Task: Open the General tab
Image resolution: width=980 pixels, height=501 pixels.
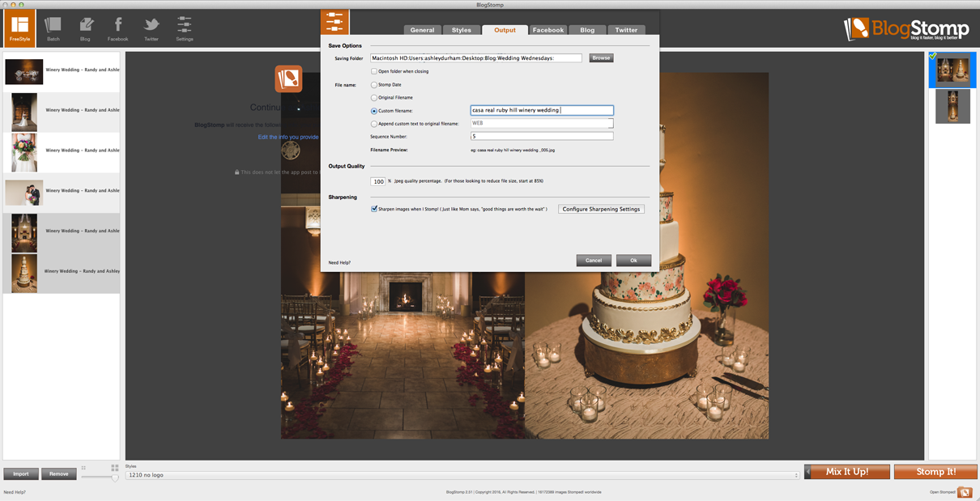Action: tap(422, 29)
